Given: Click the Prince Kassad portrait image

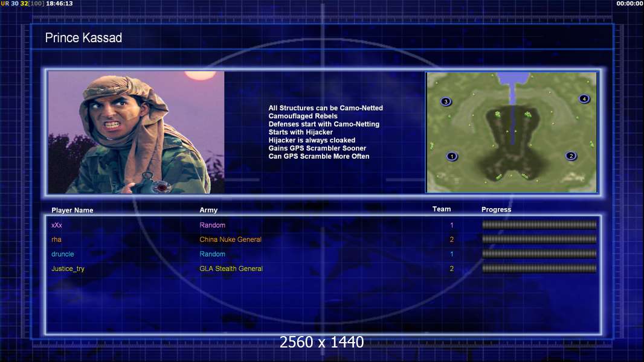Looking at the screenshot, I should (137, 132).
